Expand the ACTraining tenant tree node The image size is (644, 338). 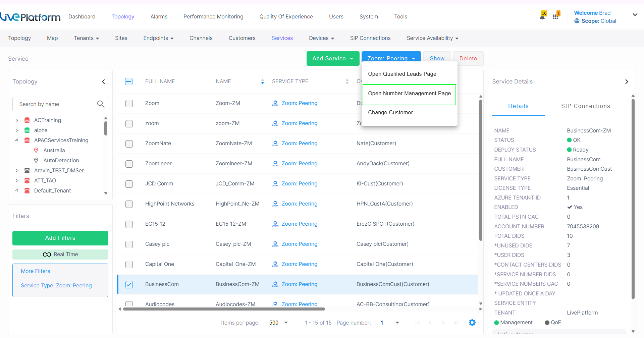click(x=17, y=120)
